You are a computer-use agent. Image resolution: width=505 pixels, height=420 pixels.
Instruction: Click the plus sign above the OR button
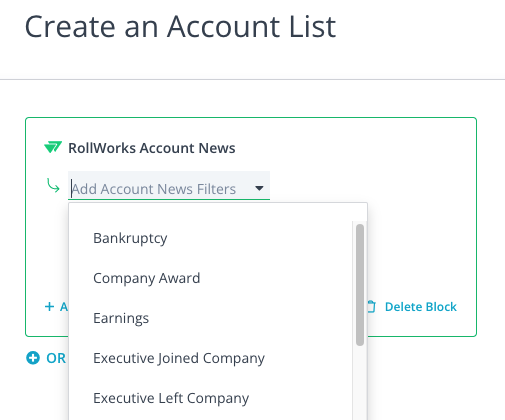tap(49, 306)
